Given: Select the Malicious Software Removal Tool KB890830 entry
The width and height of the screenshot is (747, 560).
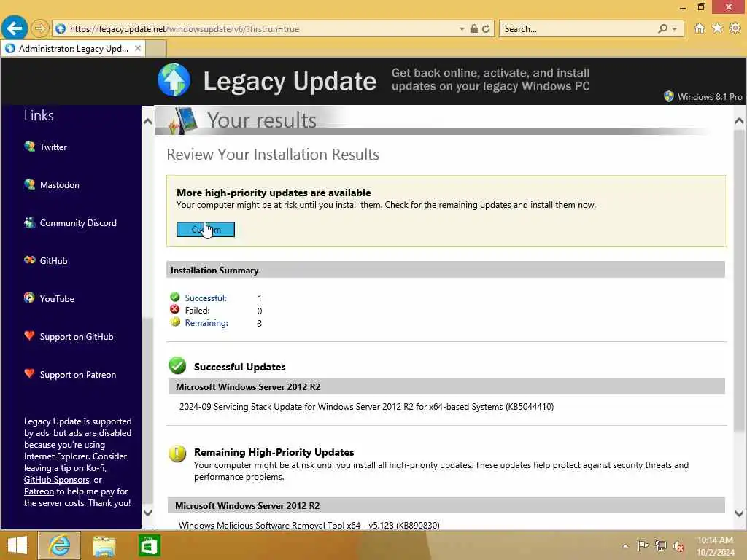Looking at the screenshot, I should [x=309, y=525].
